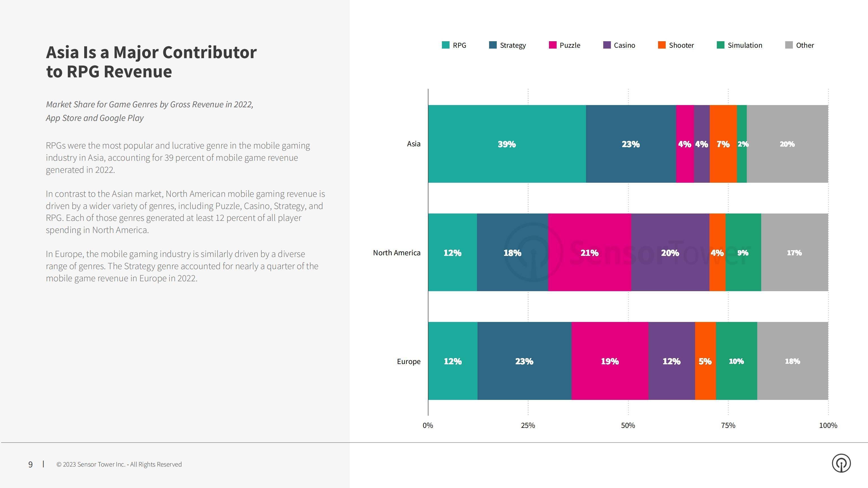Click the pink Puzzle legend swatch
868x488 pixels.
(x=553, y=45)
